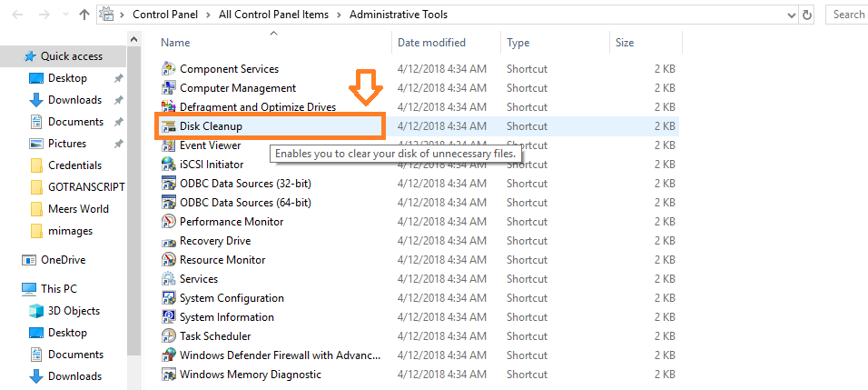Click the Credentials folder icon

click(x=36, y=165)
